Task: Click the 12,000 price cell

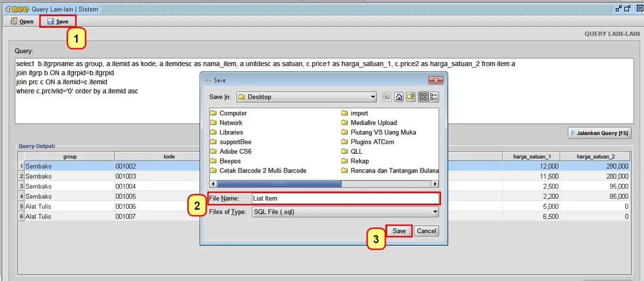Action: pyautogui.click(x=531, y=166)
